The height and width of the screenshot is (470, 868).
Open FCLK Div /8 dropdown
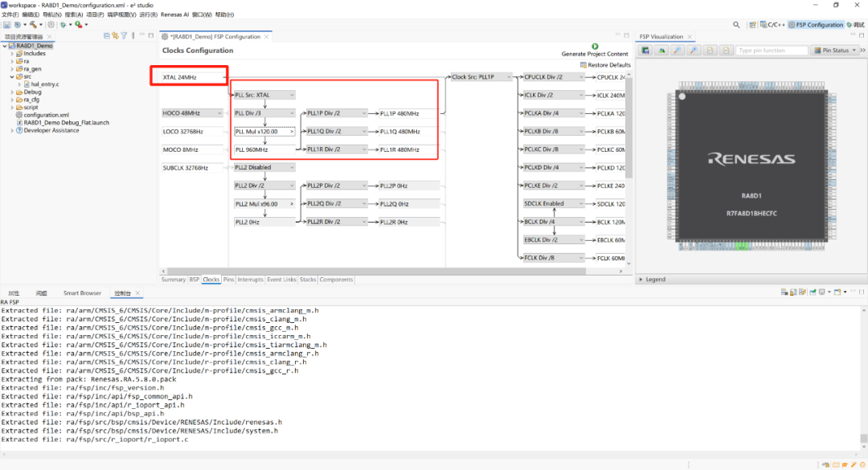coord(554,258)
